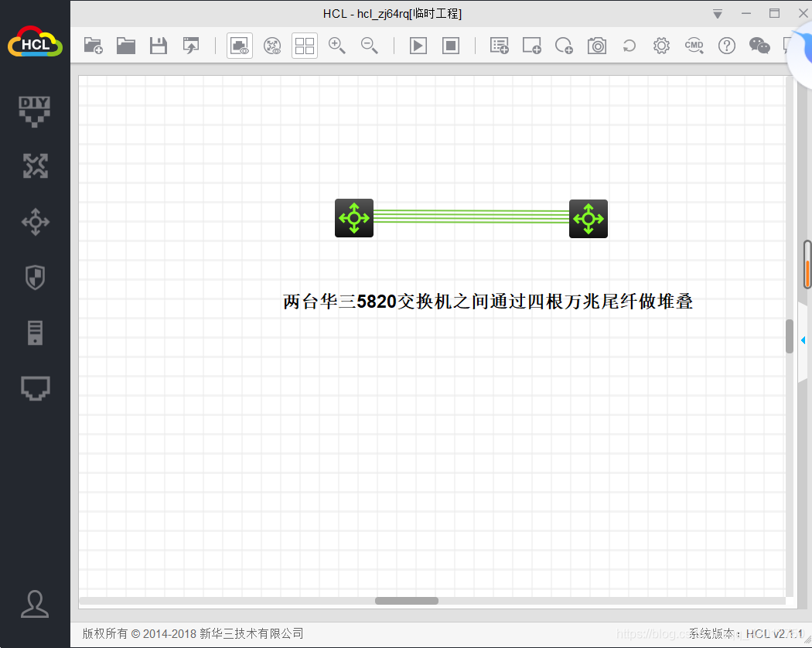This screenshot has height=648, width=812.
Task: Open title bar dropdown triangle menu
Action: coord(718,14)
